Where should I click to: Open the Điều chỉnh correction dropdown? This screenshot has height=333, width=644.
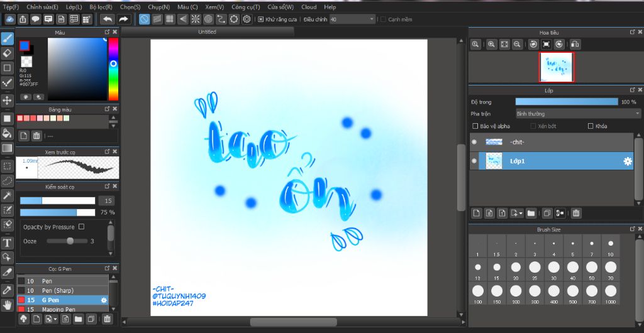352,19
